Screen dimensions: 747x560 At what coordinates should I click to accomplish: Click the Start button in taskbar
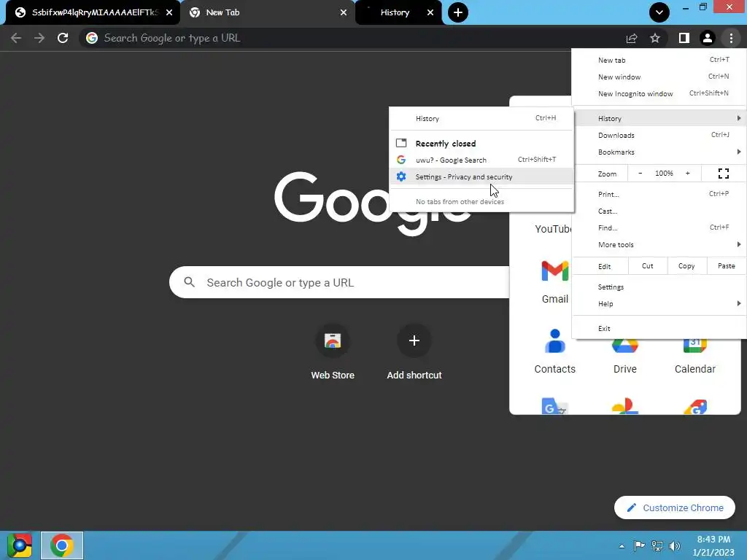coord(20,545)
